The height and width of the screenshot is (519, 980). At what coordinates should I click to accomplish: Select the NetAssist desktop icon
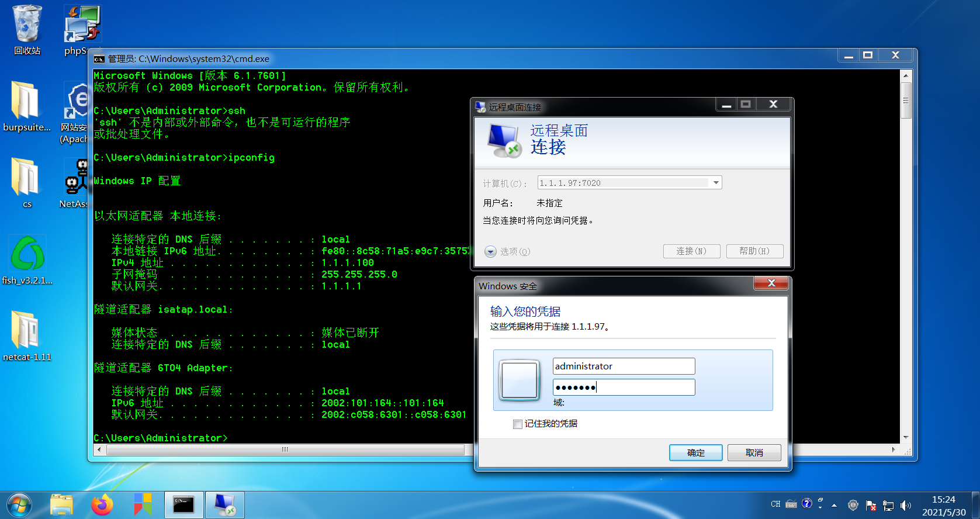pyautogui.click(x=75, y=182)
